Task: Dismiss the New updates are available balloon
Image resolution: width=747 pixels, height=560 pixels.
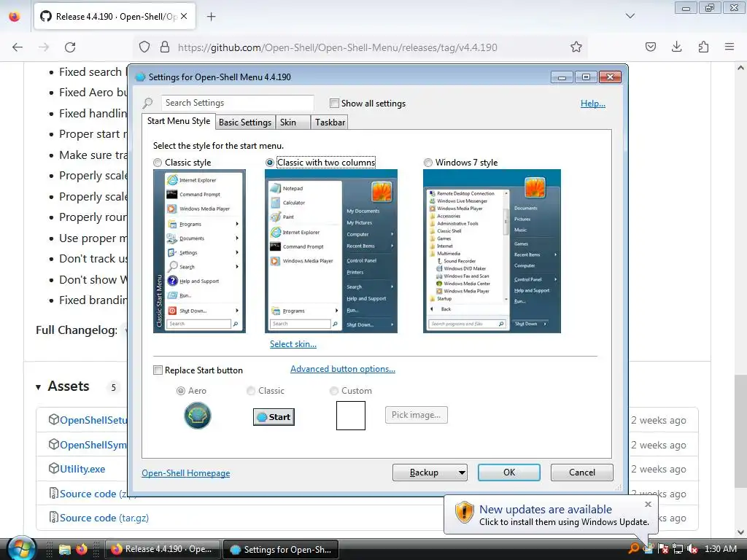Action: point(648,504)
